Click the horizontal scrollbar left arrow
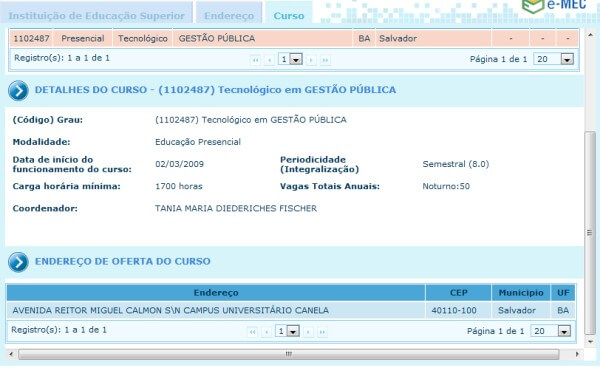This screenshot has height=368, width=600. [11, 354]
